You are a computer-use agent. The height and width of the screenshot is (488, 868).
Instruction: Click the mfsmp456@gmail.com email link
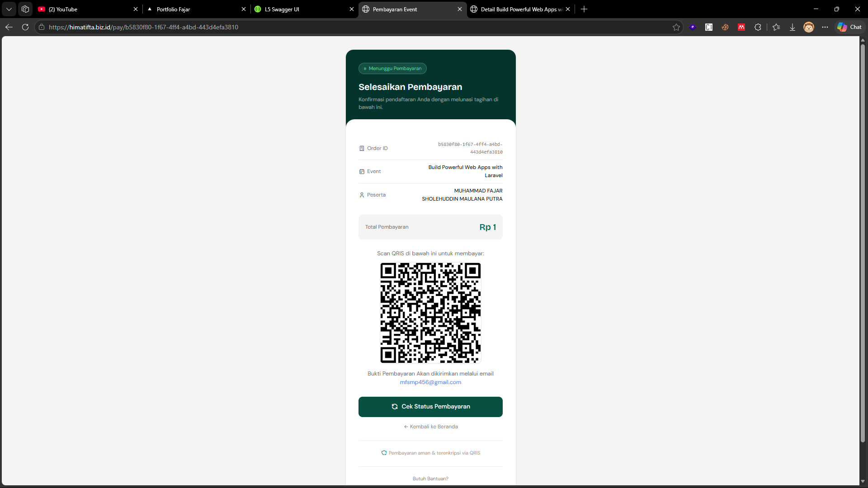[430, 382]
